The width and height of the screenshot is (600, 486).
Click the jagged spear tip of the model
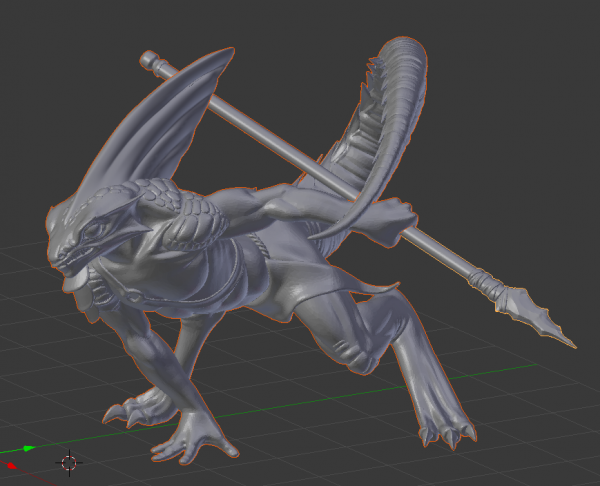[x=538, y=315]
